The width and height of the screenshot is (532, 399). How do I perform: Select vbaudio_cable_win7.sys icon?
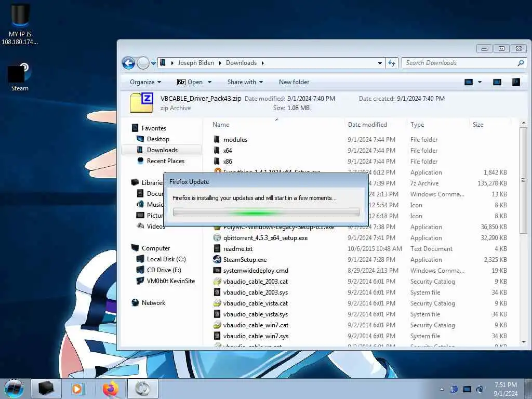tap(217, 336)
